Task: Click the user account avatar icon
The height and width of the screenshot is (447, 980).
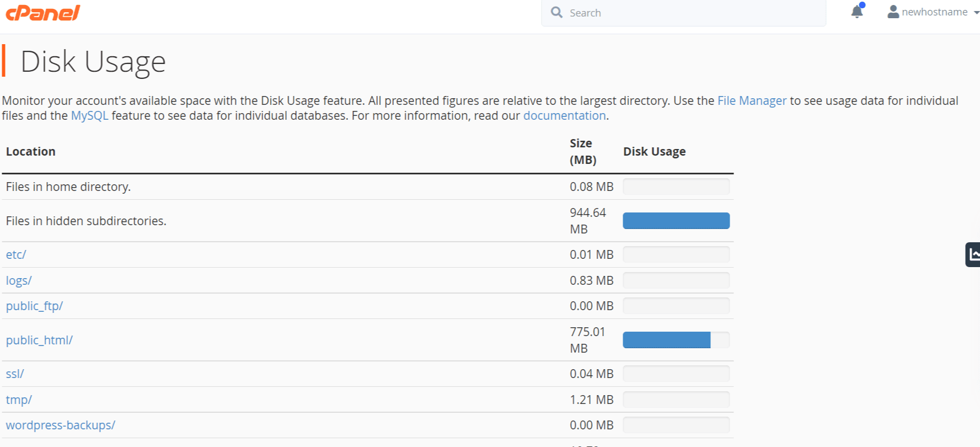Action: tap(893, 12)
